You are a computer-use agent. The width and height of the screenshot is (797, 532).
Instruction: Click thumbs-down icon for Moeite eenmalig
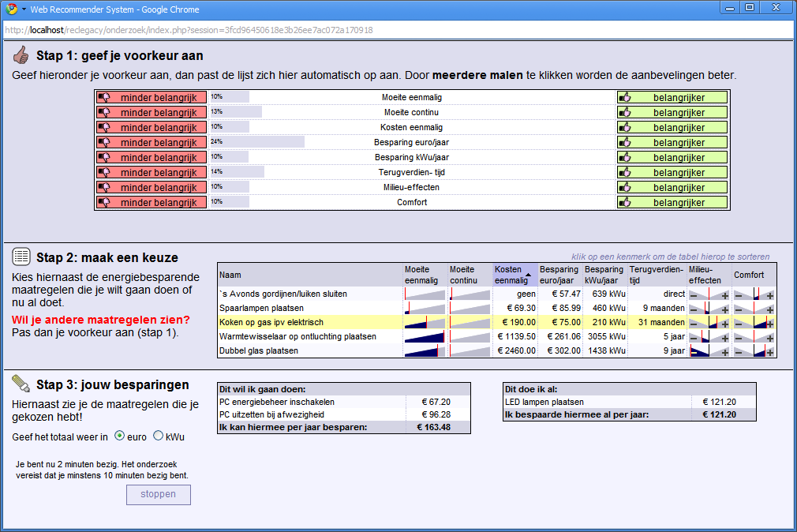click(x=103, y=97)
